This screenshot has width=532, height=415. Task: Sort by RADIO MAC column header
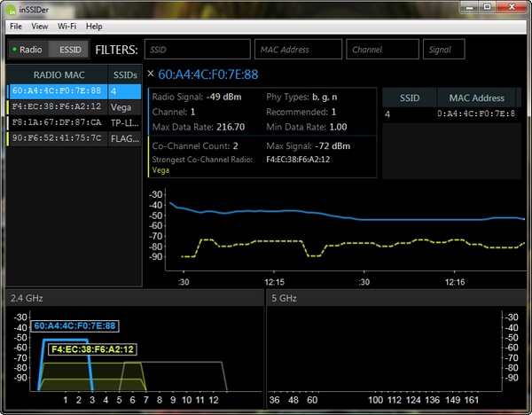57,74
